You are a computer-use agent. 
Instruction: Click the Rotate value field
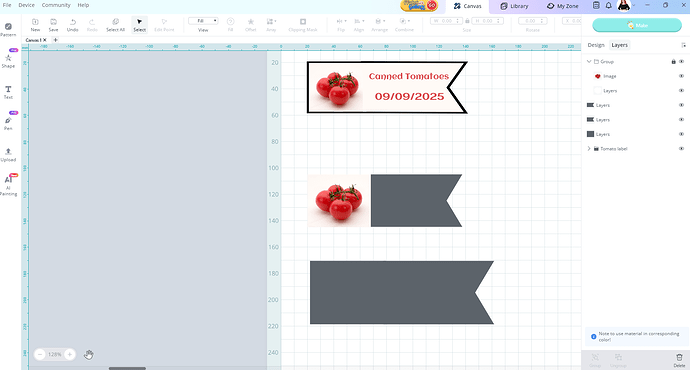tap(532, 21)
